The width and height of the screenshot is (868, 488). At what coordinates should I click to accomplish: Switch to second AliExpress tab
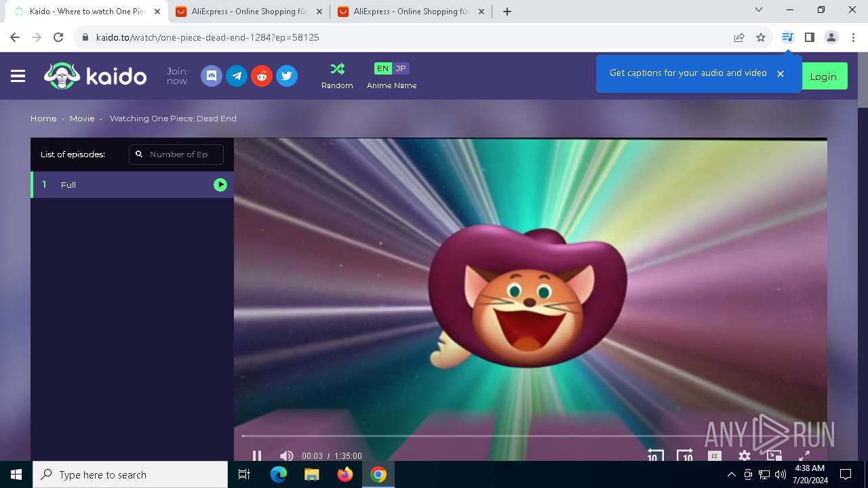pos(411,12)
